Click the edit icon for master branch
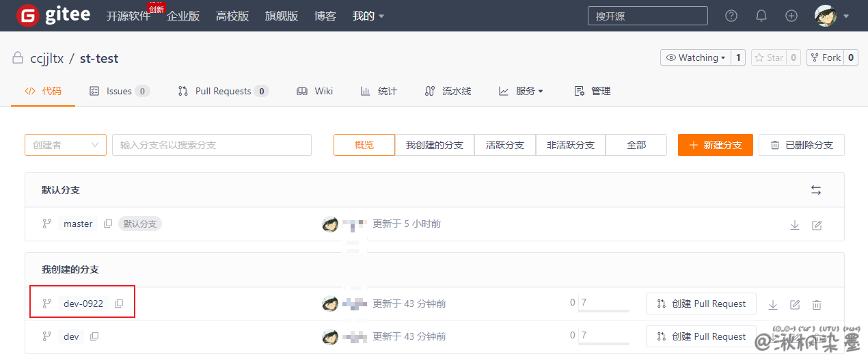868x363 pixels. [817, 225]
